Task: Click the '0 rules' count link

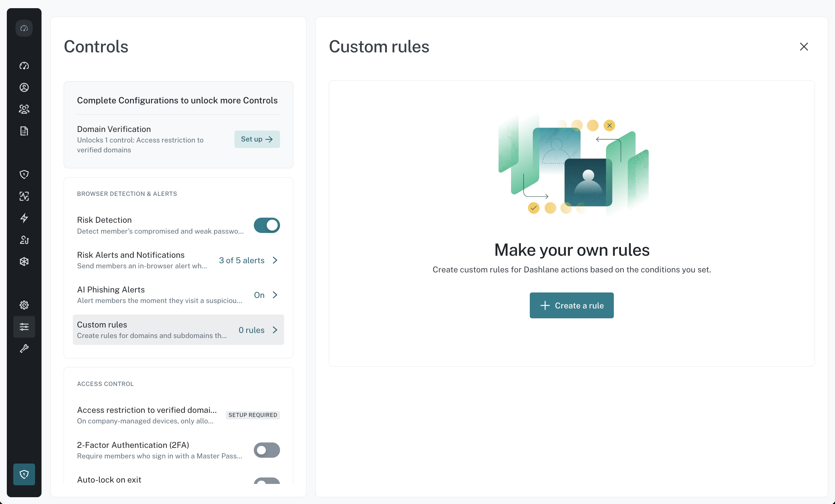Action: (251, 330)
